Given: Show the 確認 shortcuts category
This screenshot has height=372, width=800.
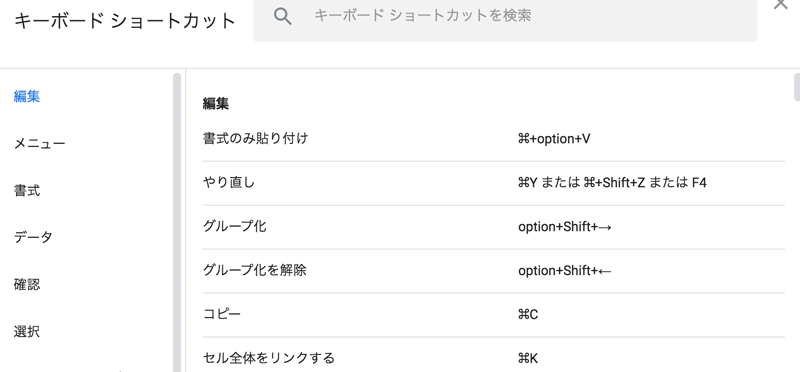Looking at the screenshot, I should [x=27, y=285].
